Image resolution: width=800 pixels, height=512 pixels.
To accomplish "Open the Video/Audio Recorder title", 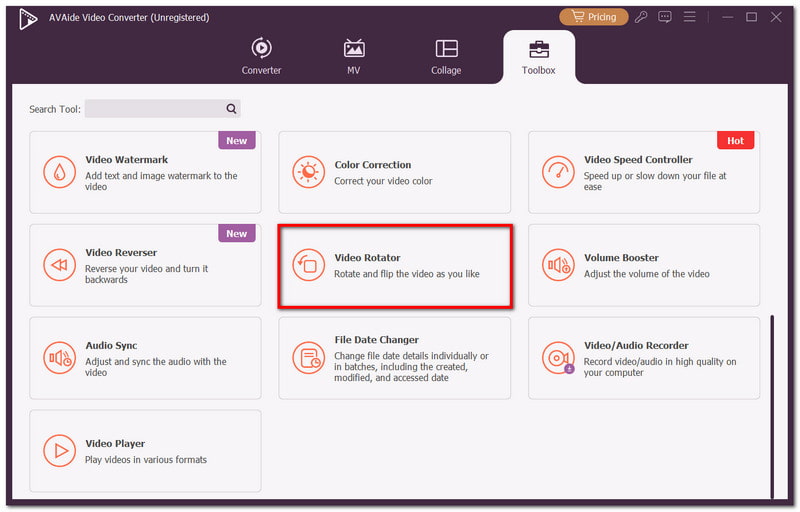I will pos(636,345).
